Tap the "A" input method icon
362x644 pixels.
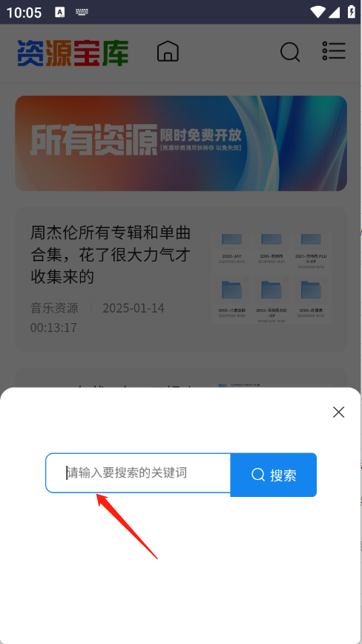tap(60, 12)
